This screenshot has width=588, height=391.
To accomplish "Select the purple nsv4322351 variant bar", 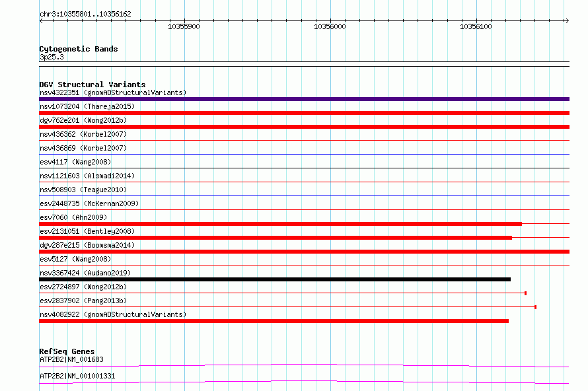I will 304,99.
